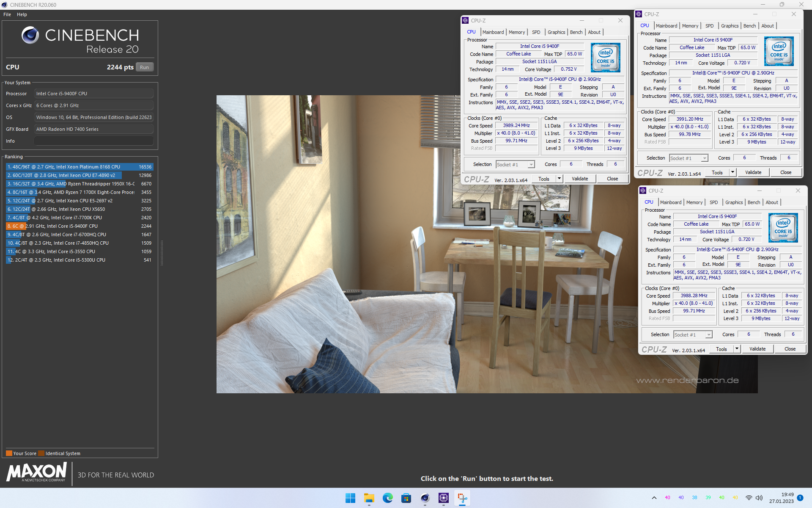Show hidden tray icons chevron
The height and width of the screenshot is (508, 812).
(654, 498)
